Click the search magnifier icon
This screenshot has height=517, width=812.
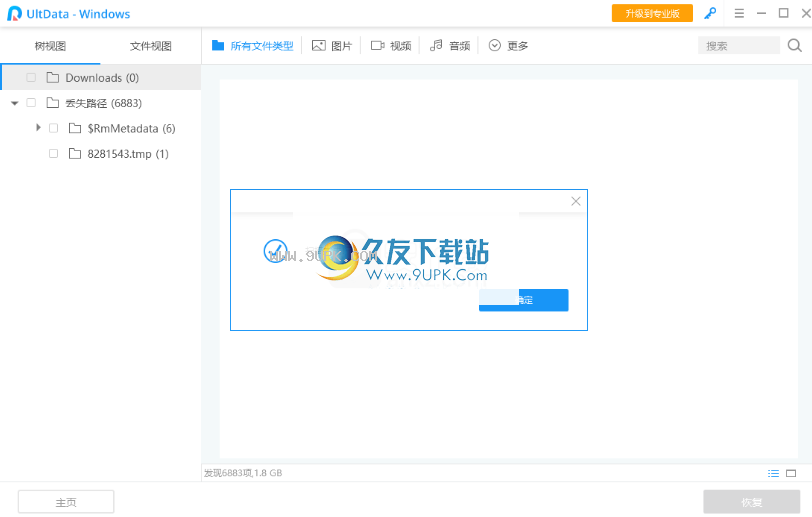(794, 46)
